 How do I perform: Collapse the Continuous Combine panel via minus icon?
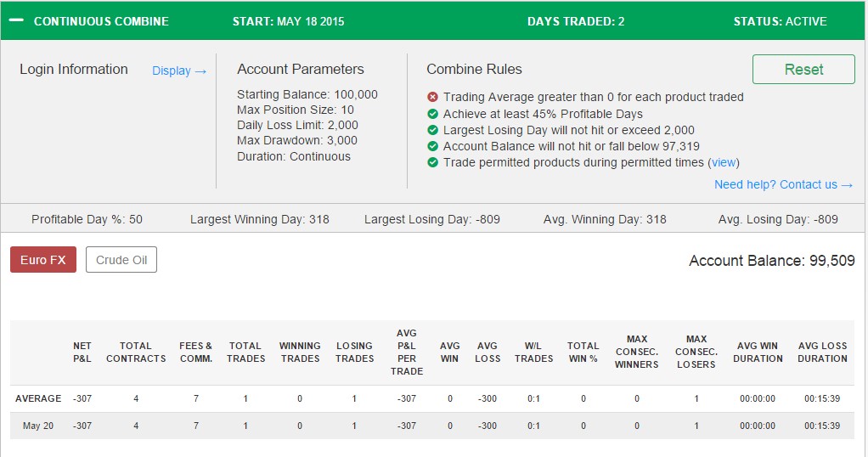pos(17,20)
